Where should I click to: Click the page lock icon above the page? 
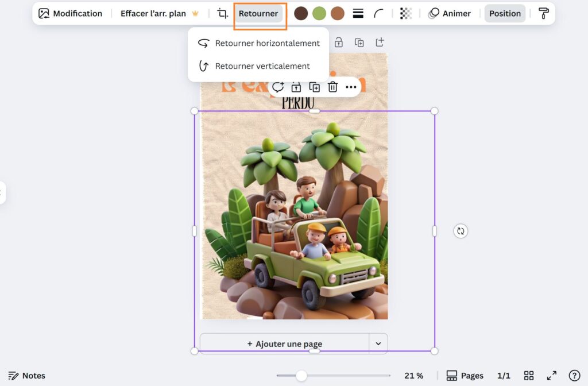(x=339, y=43)
